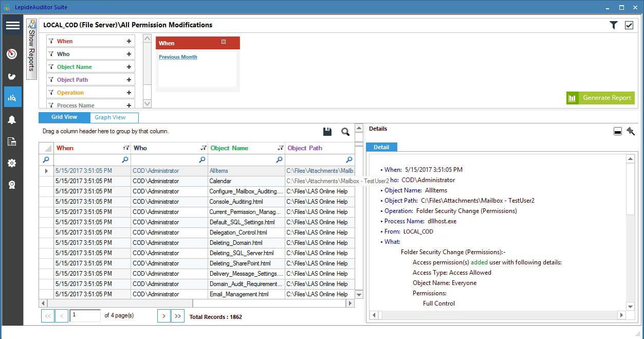644x339 pixels.
Task: Select the Deleting_SharePoint.html row
Action: click(x=197, y=263)
